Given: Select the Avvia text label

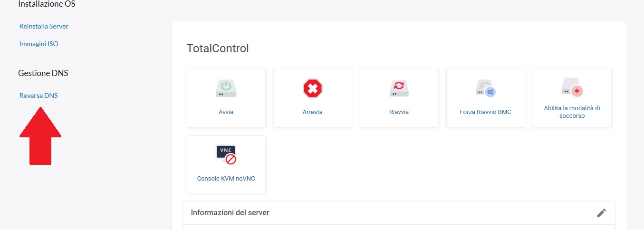Looking at the screenshot, I should 226,112.
